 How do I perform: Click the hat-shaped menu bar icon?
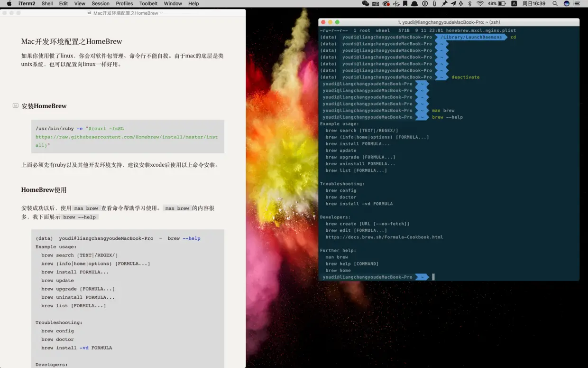(414, 3)
